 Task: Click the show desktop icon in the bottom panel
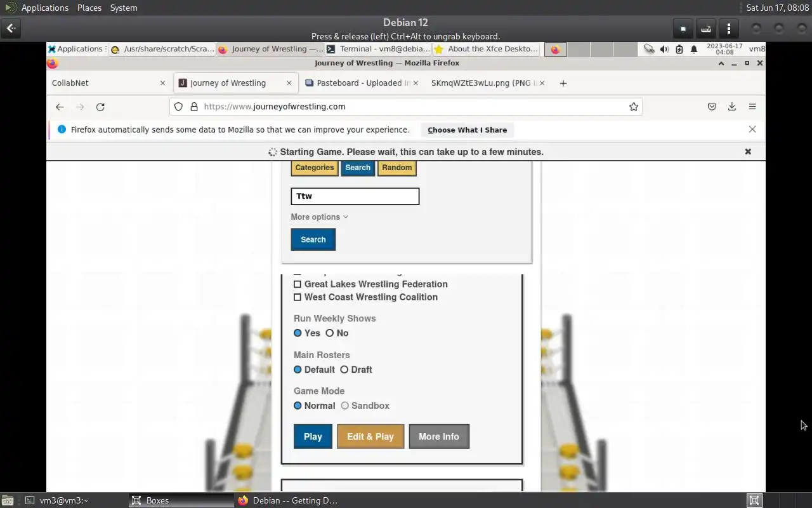click(x=7, y=500)
